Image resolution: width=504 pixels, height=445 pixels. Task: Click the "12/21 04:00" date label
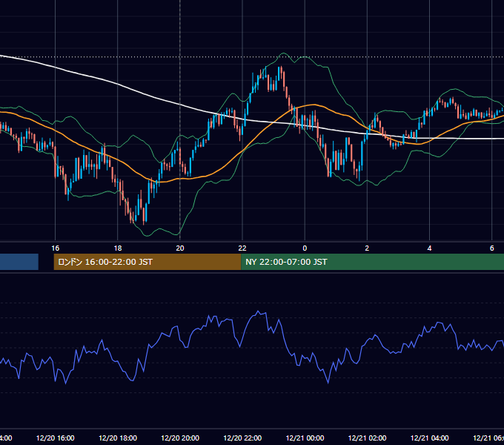(429, 438)
